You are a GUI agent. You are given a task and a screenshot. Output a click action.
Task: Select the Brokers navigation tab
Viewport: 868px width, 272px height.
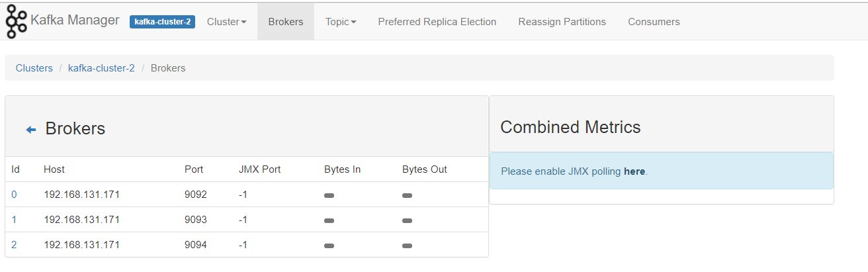pyautogui.click(x=286, y=22)
